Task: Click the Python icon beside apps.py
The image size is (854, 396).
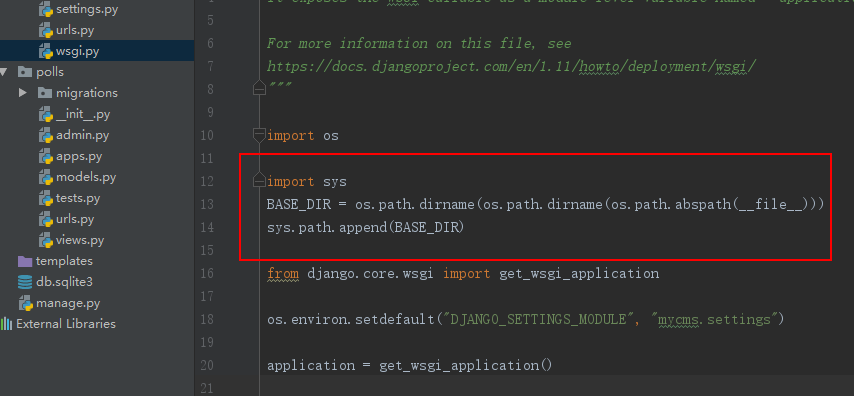Action: point(45,157)
